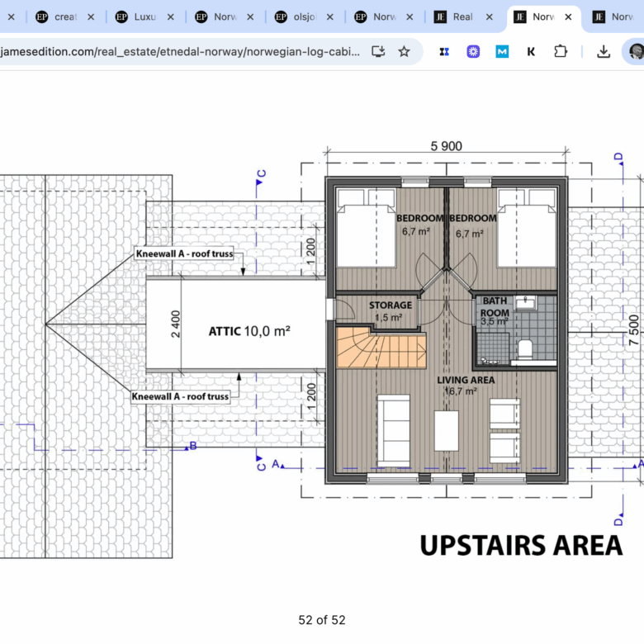Click the purple gear-shaped extension icon

[x=473, y=51]
